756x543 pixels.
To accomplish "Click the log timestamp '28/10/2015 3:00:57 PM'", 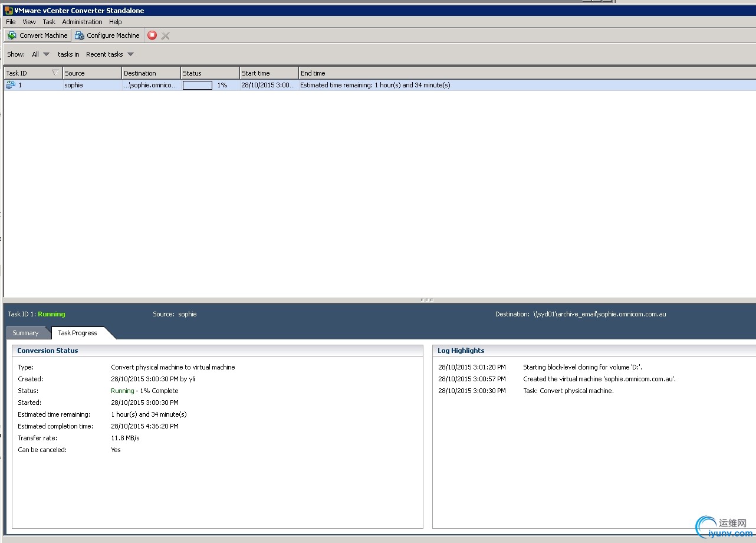I will [x=472, y=379].
